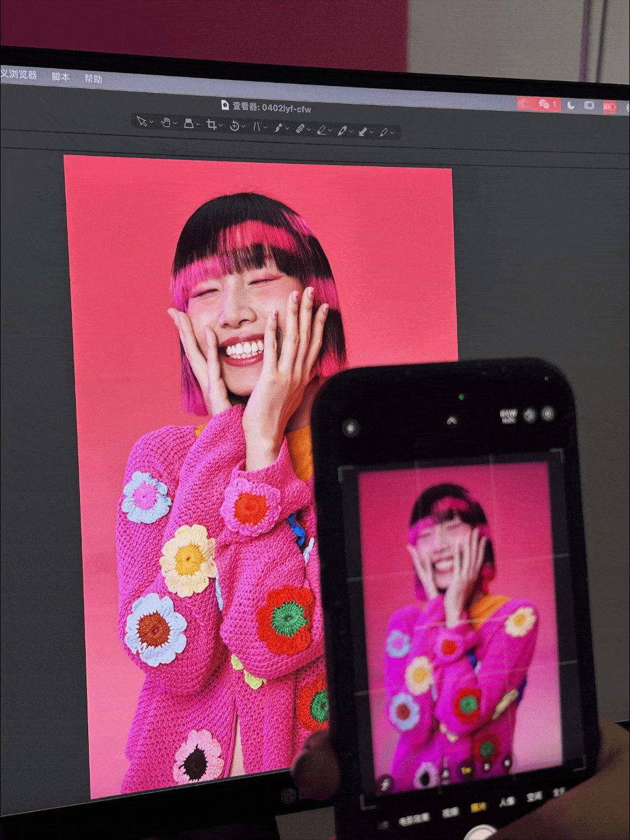This screenshot has width=630, height=840.
Task: Expand the Keystone tool dropdown chevron
Action: point(265,127)
